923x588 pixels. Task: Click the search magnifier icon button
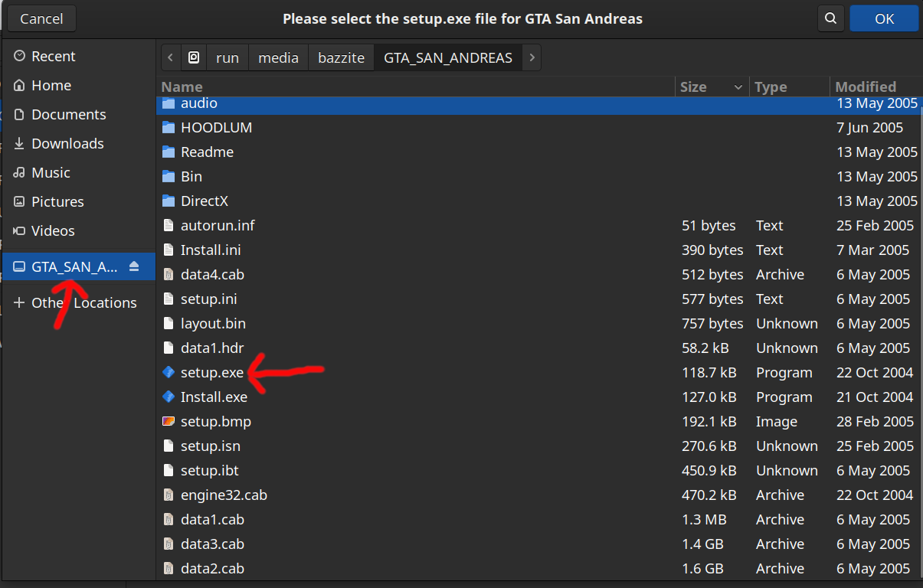coord(830,18)
